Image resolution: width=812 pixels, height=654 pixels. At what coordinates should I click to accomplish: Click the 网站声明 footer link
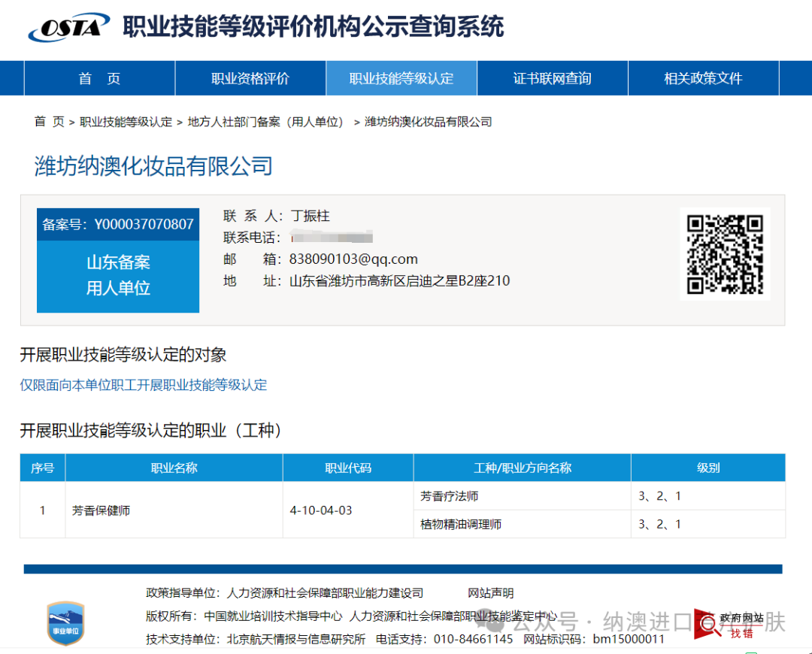point(491,592)
